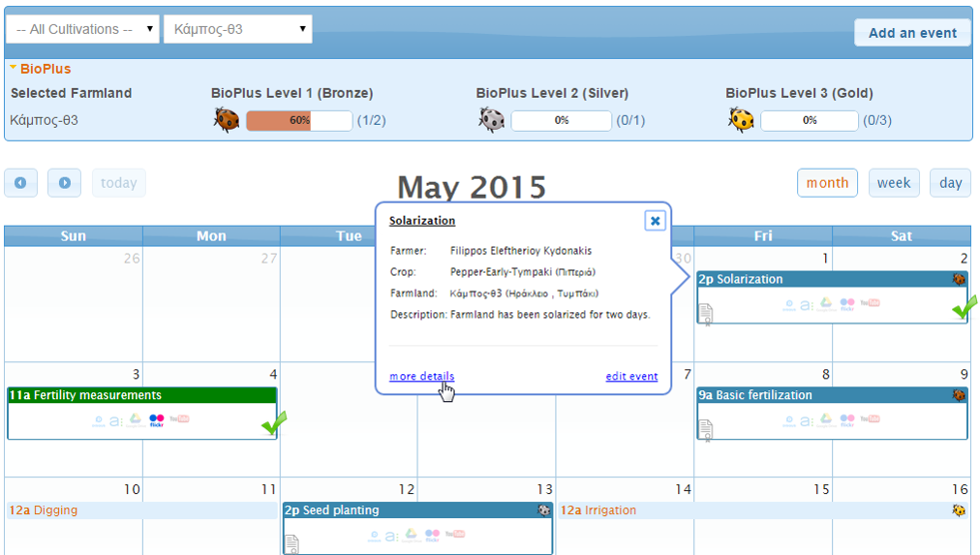
Task: Click Flickr icon in Seed planting event
Action: click(x=433, y=535)
